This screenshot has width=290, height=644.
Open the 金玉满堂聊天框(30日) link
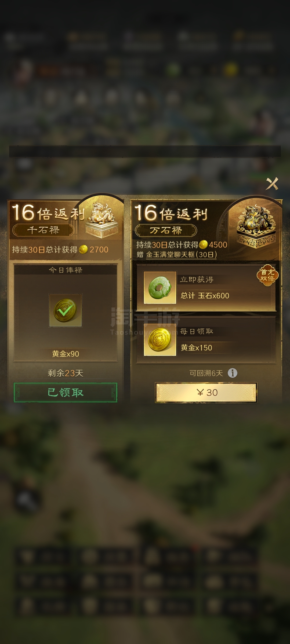click(181, 254)
